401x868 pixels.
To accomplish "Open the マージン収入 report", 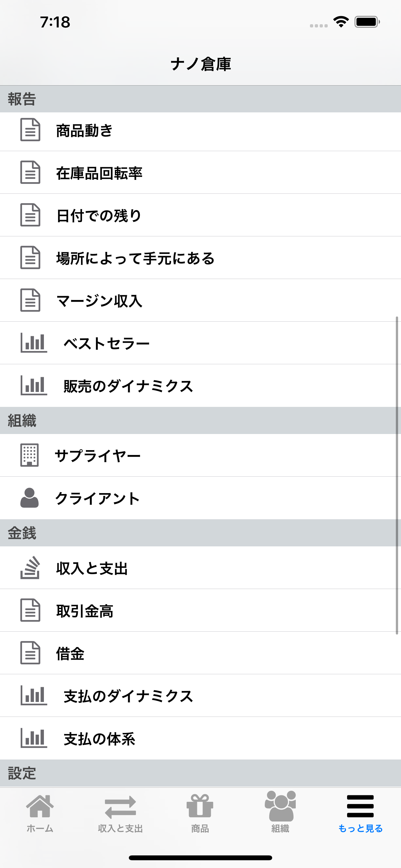I will coord(200,300).
